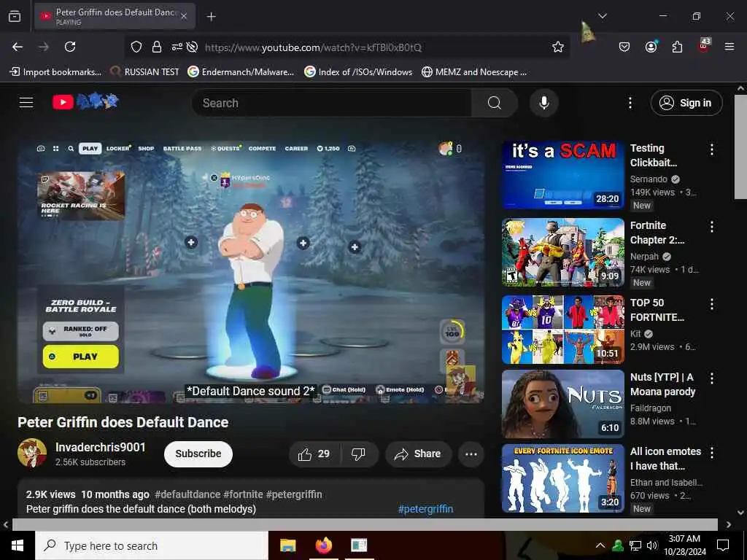Open the extensions puzzle icon
Image resolution: width=747 pixels, height=560 pixels.
677,47
